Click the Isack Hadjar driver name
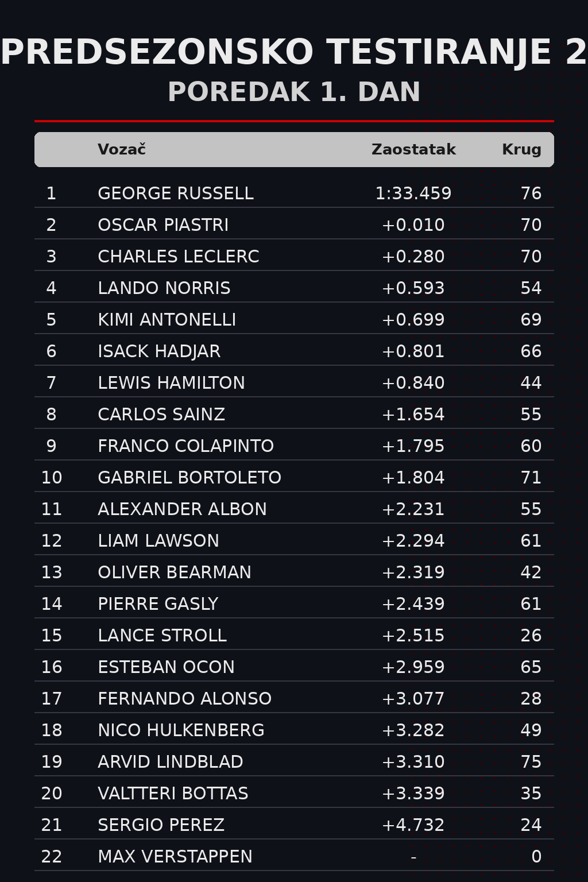This screenshot has height=882, width=588. [x=158, y=351]
